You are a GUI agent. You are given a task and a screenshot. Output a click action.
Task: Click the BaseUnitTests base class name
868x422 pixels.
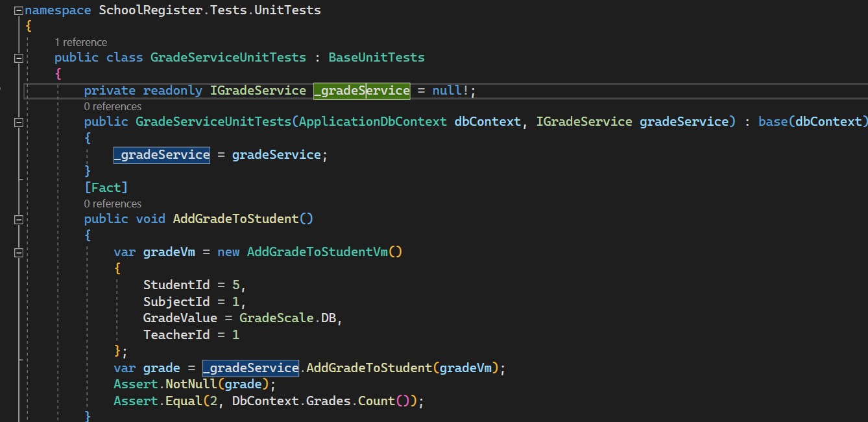point(376,58)
